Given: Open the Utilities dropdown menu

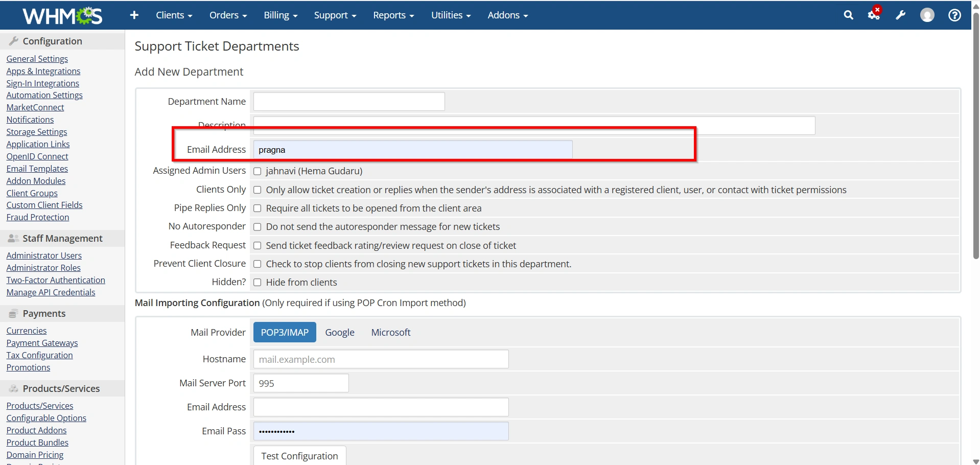Looking at the screenshot, I should [451, 15].
